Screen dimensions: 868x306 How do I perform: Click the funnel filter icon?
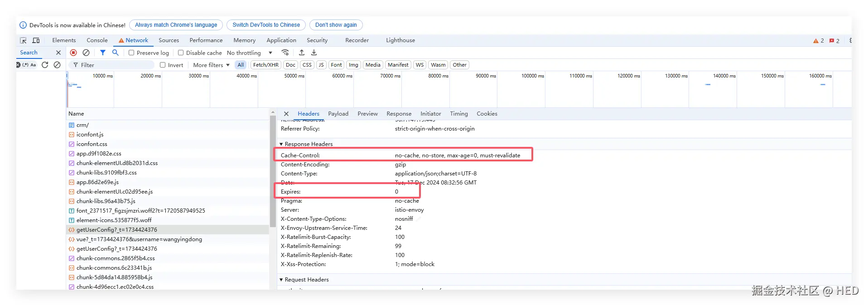pyautogui.click(x=103, y=53)
